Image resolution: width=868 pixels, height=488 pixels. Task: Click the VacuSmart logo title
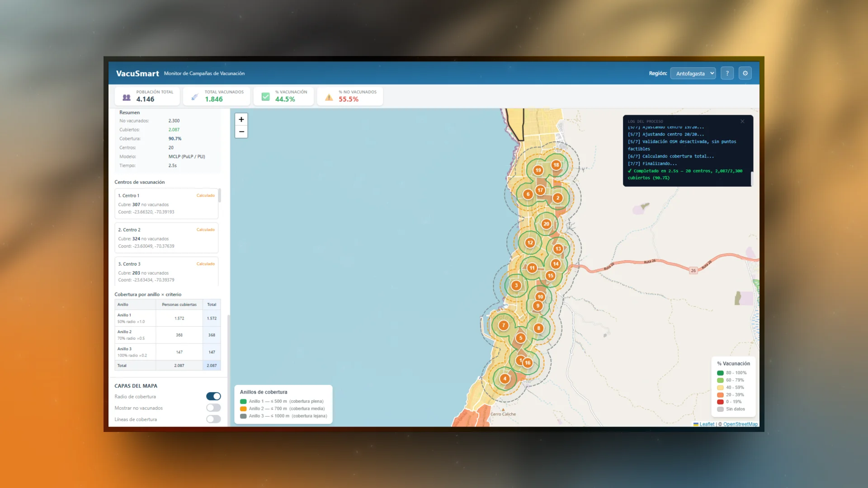pyautogui.click(x=137, y=73)
